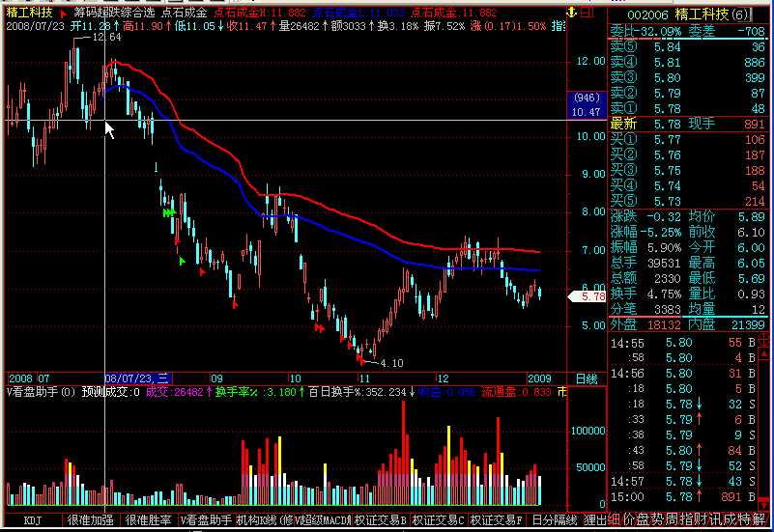This screenshot has height=532, width=774.
Task: Click the 卖⑤ 5.84 ask row
Action: 688,47
